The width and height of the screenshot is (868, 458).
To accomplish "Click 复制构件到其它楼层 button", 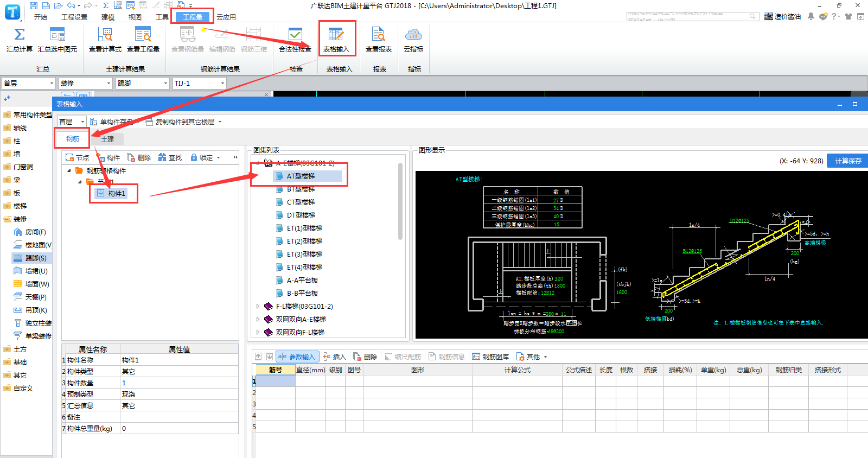I will (183, 122).
